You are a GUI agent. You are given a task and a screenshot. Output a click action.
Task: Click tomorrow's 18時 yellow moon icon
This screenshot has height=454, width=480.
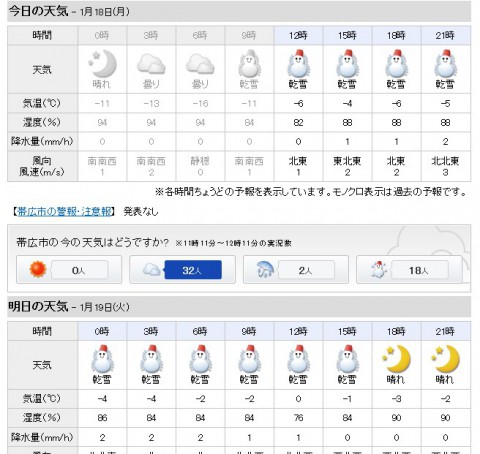[396, 359]
